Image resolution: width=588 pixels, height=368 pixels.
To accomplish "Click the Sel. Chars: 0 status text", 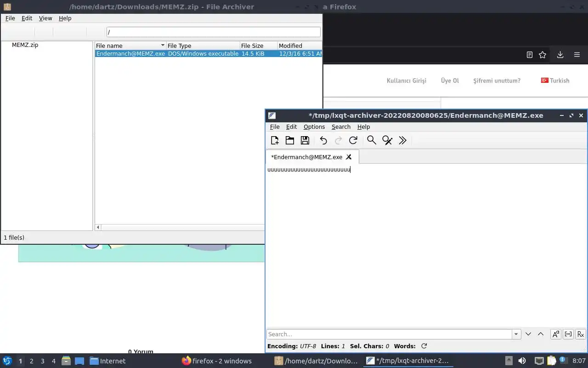I will pos(369,346).
